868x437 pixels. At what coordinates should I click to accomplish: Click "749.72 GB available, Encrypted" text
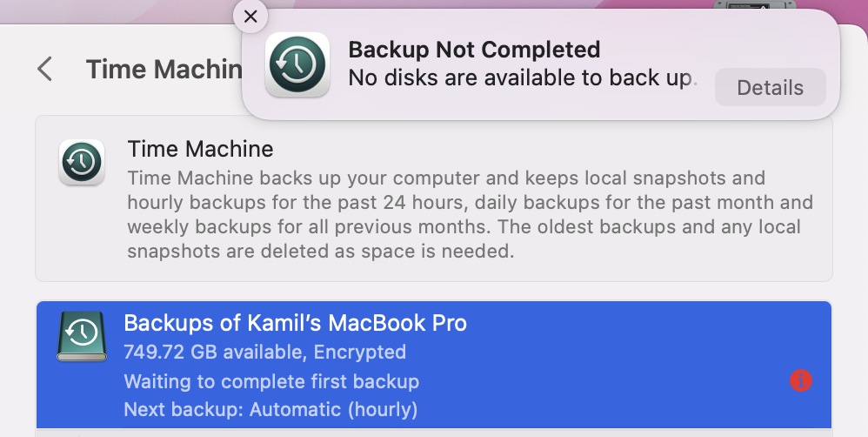264,353
